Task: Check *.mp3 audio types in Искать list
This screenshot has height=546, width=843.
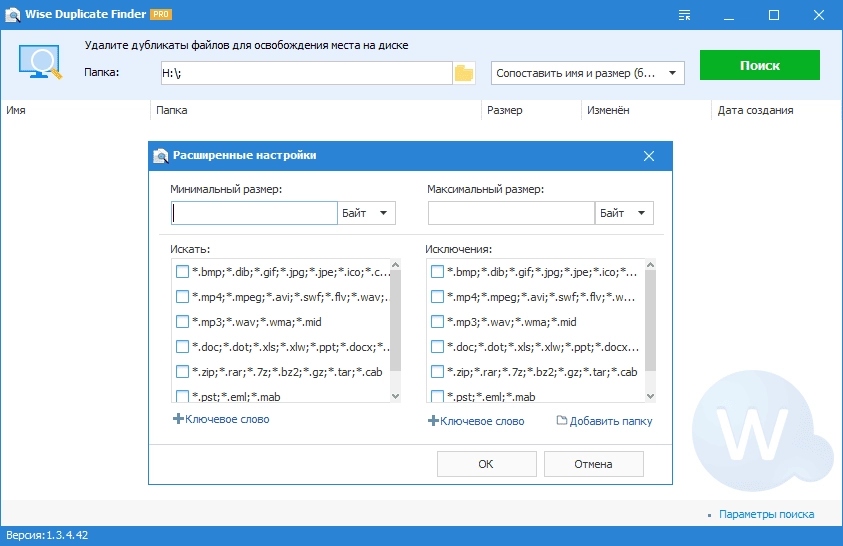Action: [182, 321]
